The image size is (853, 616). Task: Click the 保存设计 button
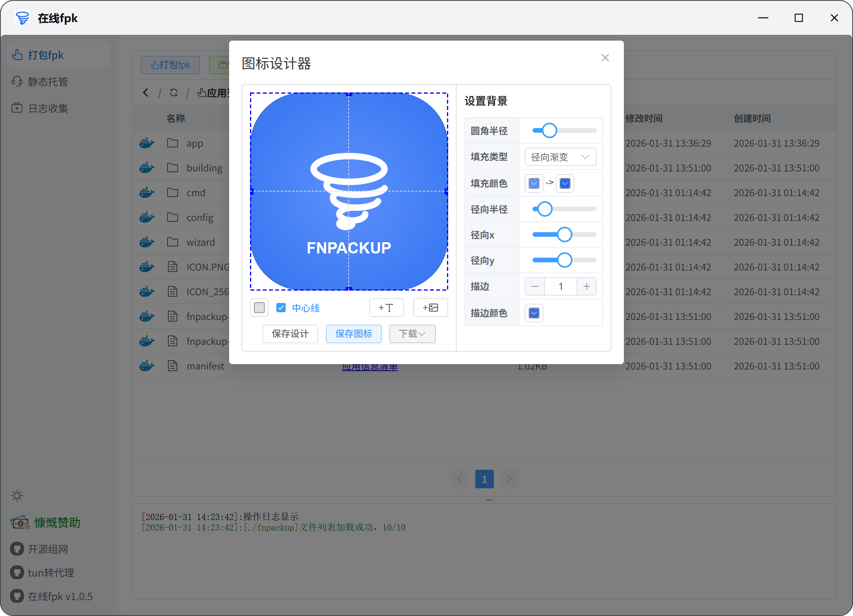click(x=290, y=334)
